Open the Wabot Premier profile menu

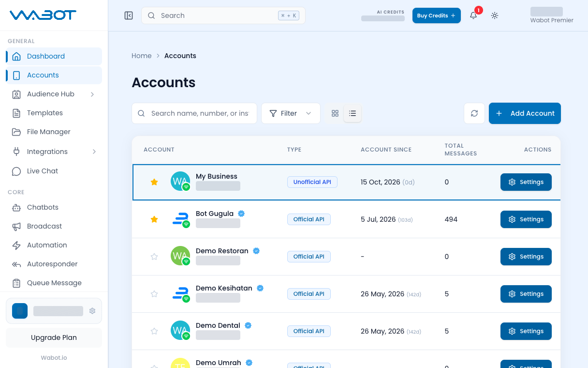tap(551, 15)
